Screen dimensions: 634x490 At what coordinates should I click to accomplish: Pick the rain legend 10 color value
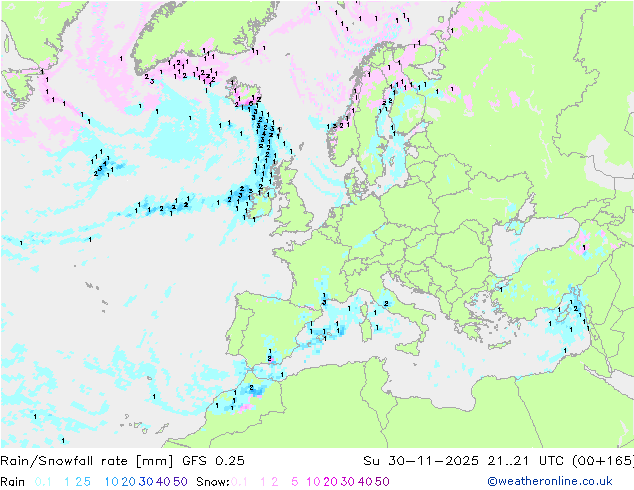pyautogui.click(x=112, y=482)
